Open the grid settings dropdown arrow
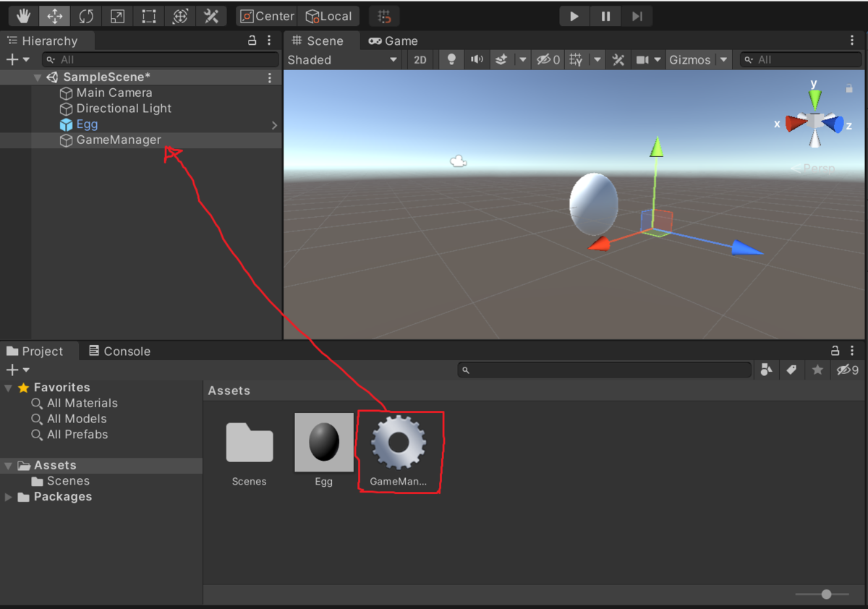This screenshot has height=609, width=868. (x=597, y=60)
